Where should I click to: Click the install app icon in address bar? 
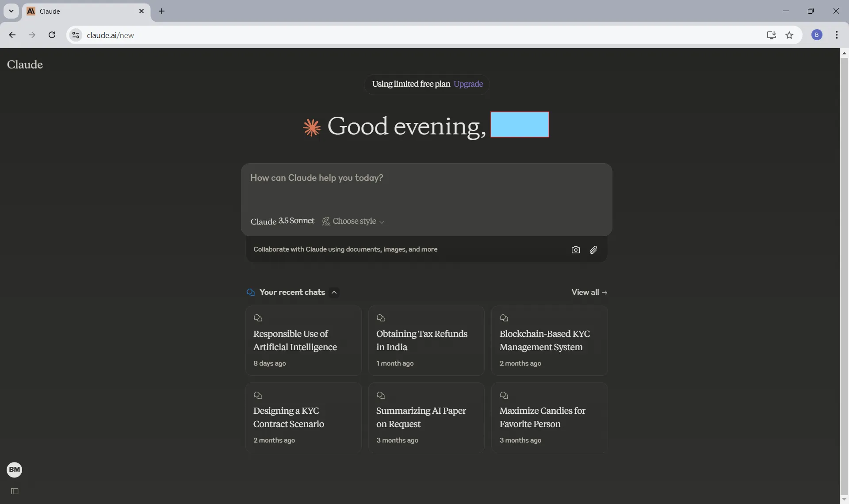click(x=771, y=35)
